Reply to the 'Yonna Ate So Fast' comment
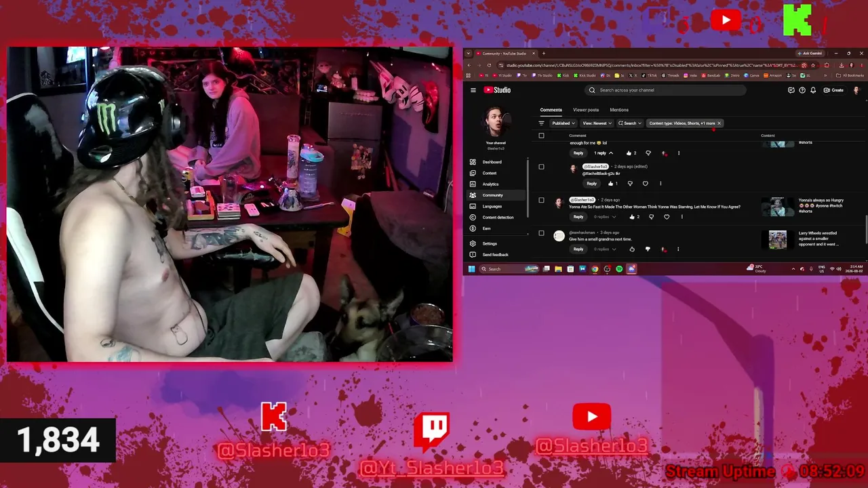 click(578, 217)
